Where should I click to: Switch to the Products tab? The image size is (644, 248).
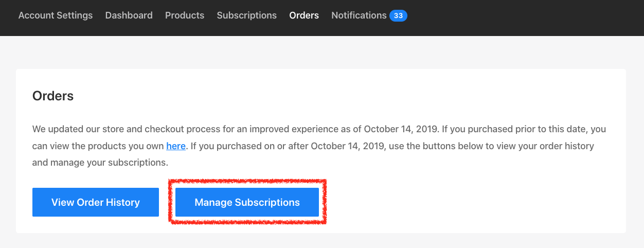click(x=185, y=15)
